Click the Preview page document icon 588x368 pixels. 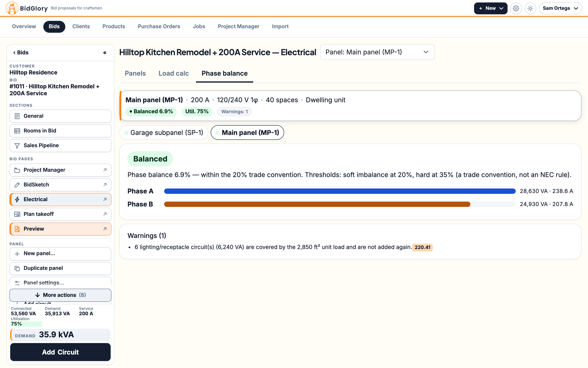(17, 229)
